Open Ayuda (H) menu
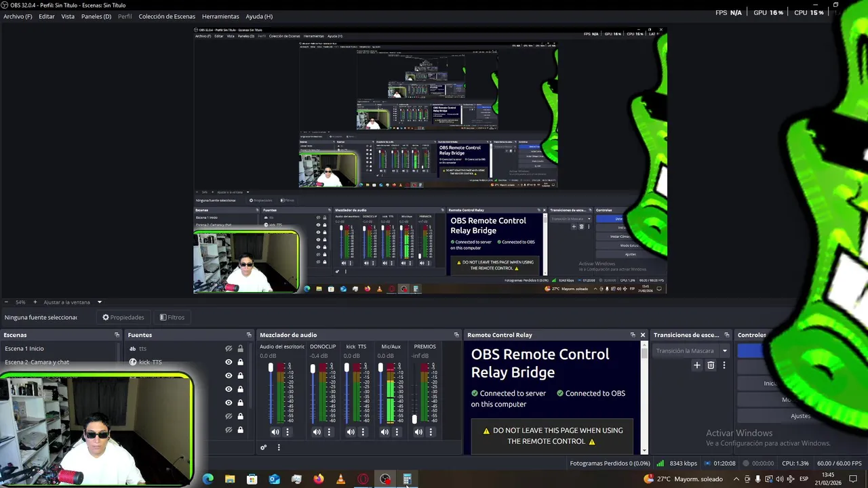 [259, 16]
